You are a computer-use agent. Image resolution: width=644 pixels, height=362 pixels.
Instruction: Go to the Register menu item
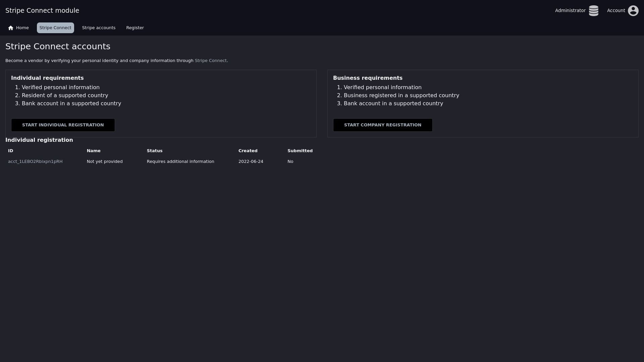[x=135, y=28]
